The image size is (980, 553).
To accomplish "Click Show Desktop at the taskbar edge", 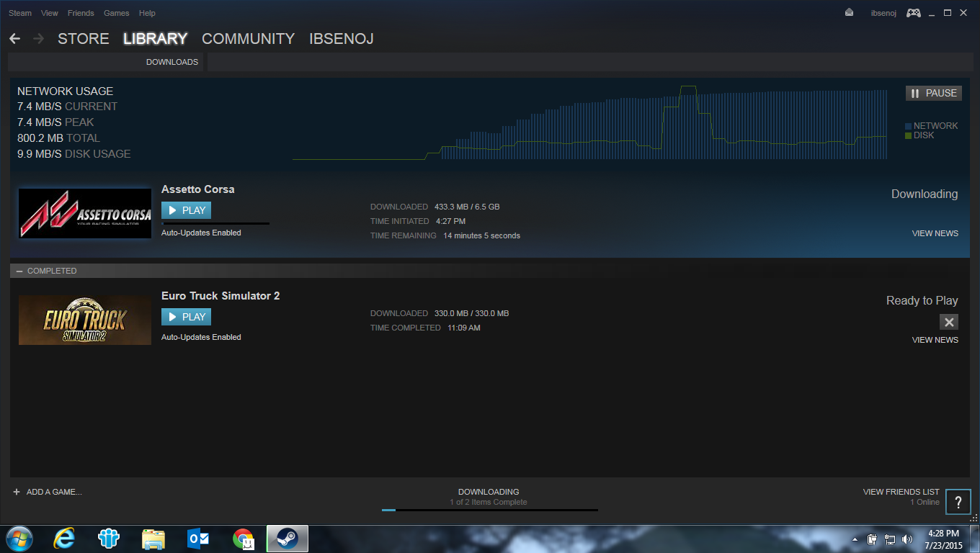I will 974,539.
